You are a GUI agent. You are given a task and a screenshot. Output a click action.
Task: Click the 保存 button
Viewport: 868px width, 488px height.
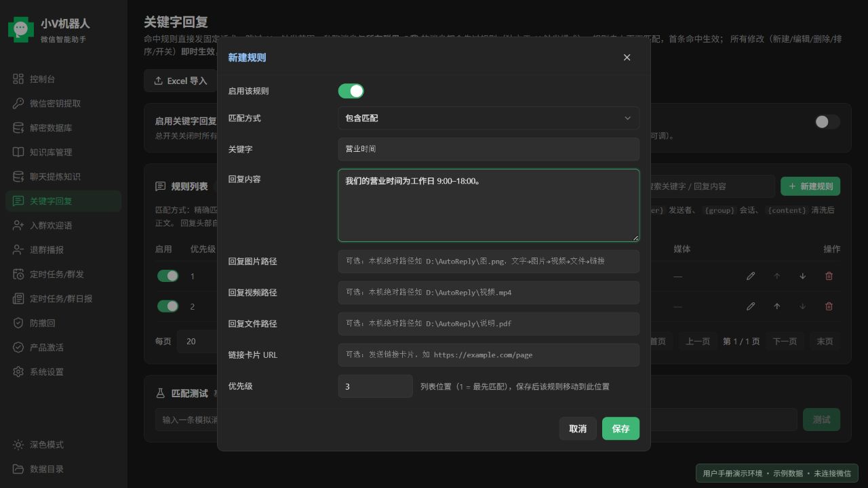tap(620, 428)
